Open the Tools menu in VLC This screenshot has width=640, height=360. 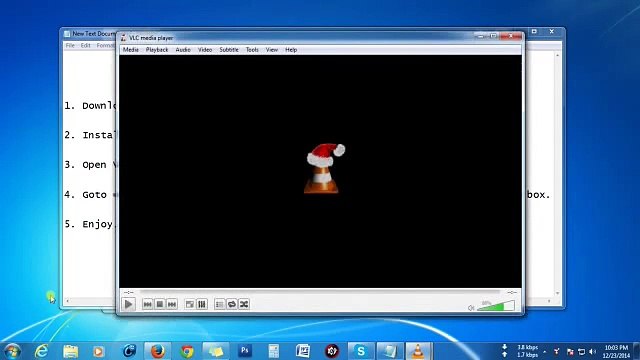pos(252,50)
